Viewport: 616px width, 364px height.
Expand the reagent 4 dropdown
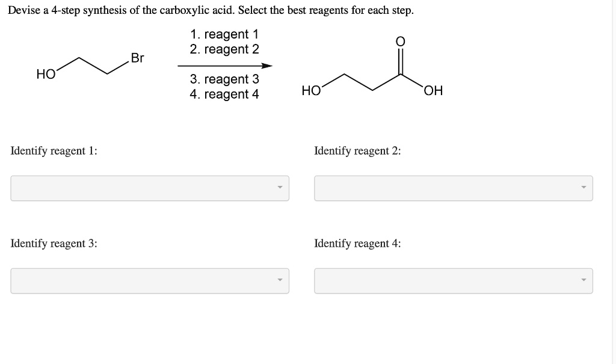453,280
